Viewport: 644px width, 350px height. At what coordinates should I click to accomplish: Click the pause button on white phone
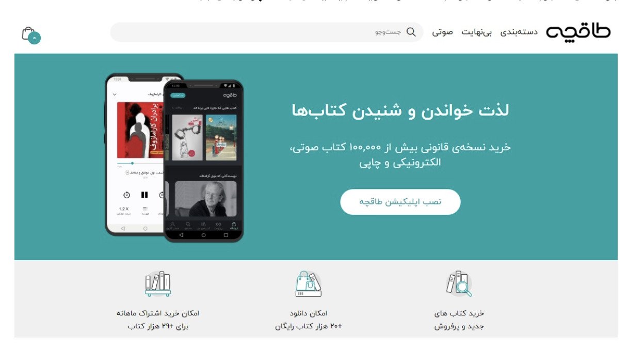coord(144,195)
